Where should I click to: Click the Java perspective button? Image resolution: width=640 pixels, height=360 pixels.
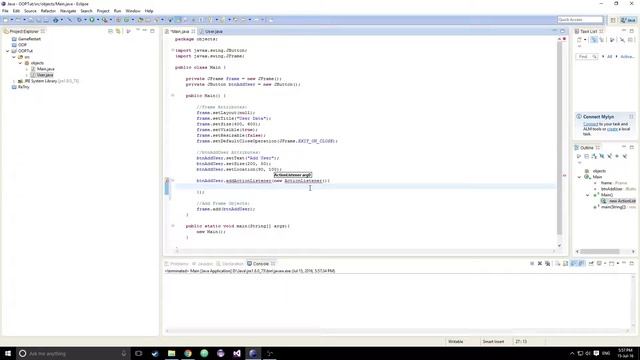pyautogui.click(x=628, y=20)
